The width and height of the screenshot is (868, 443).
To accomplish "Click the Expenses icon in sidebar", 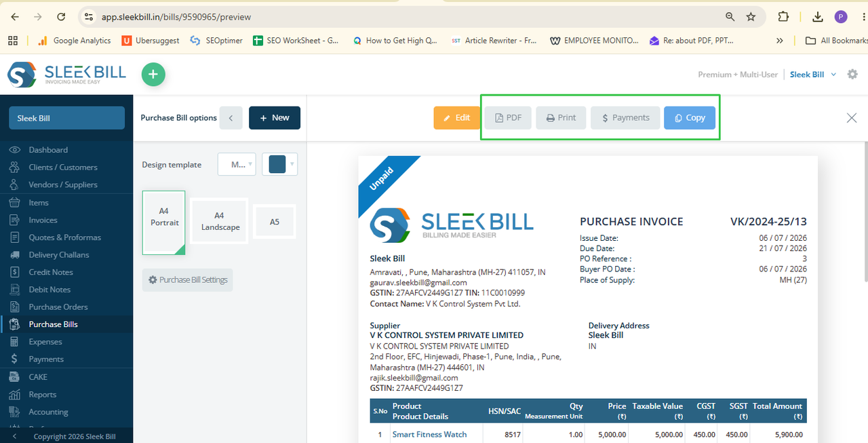I will (x=14, y=342).
